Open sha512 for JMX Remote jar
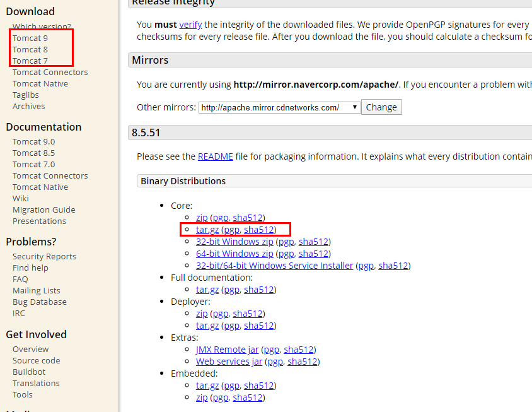This screenshot has height=412, width=532. (x=299, y=350)
